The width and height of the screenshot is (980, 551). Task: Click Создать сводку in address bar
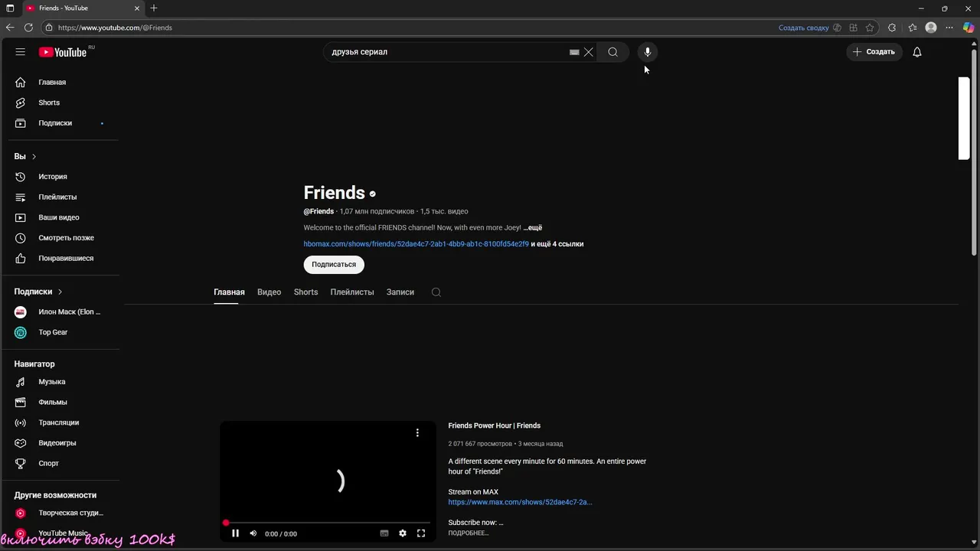coord(804,28)
